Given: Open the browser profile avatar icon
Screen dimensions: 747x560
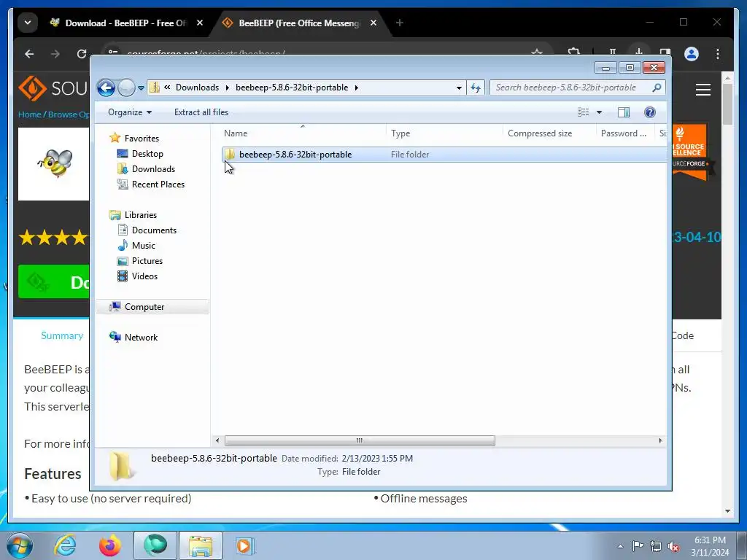Looking at the screenshot, I should coord(692,54).
